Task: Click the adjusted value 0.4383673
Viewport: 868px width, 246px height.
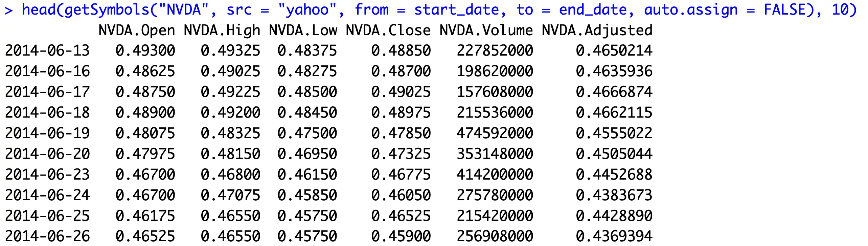Action: pos(614,195)
